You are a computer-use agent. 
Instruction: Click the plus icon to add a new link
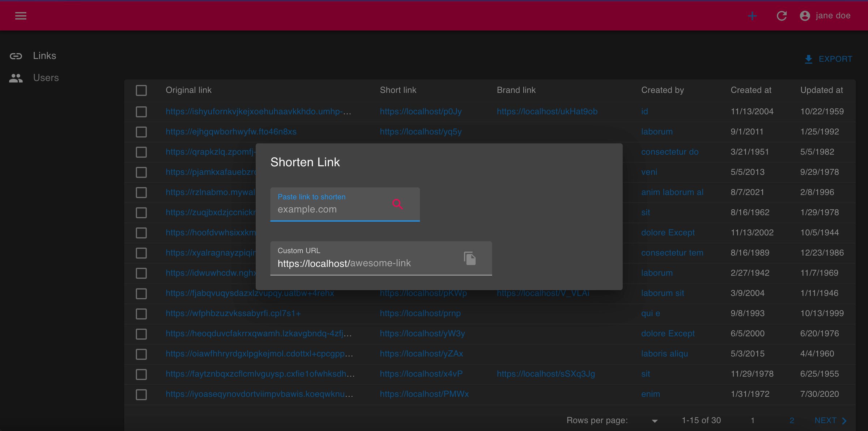click(x=752, y=16)
